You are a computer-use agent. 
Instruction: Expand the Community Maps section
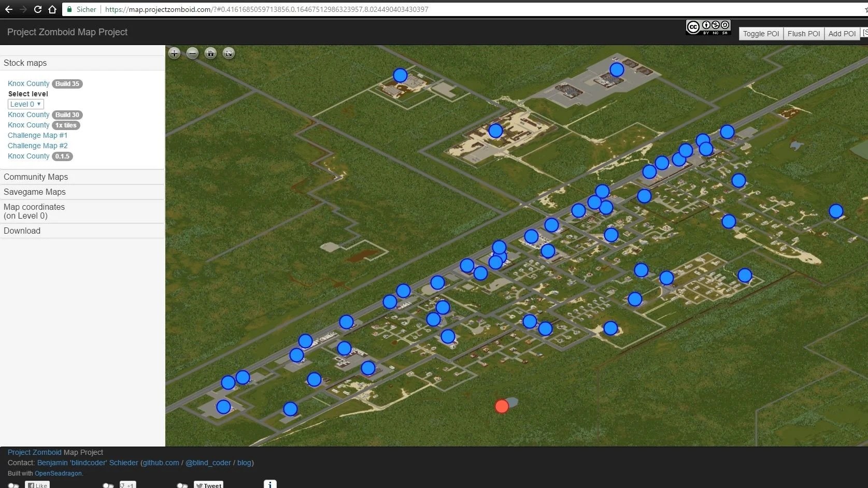[36, 177]
